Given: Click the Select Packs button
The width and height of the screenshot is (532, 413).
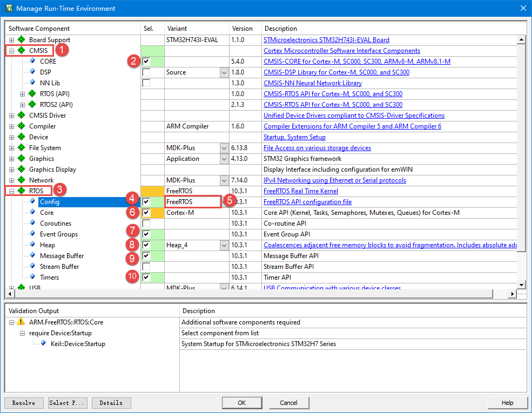Looking at the screenshot, I should [67, 402].
